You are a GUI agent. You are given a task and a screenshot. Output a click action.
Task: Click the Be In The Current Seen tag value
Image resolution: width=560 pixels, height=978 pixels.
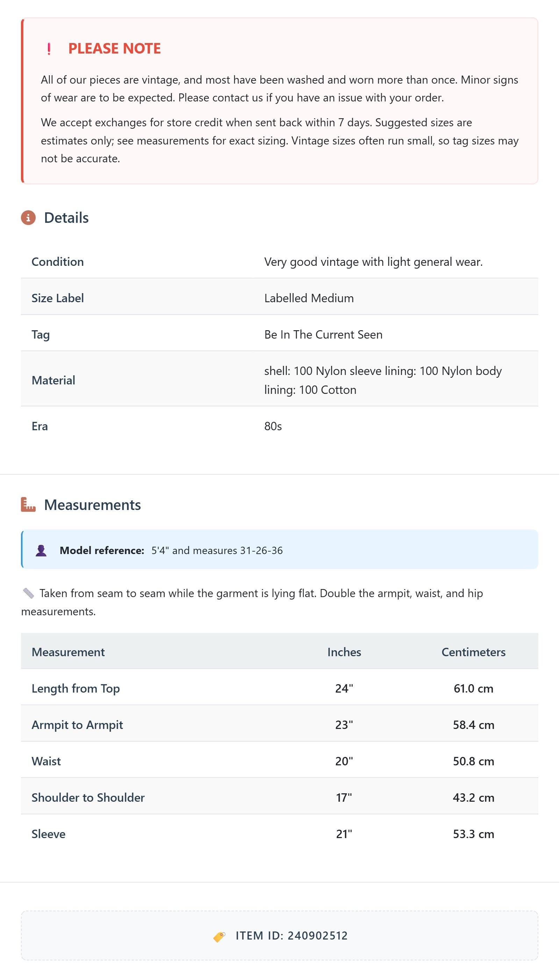pyautogui.click(x=323, y=334)
